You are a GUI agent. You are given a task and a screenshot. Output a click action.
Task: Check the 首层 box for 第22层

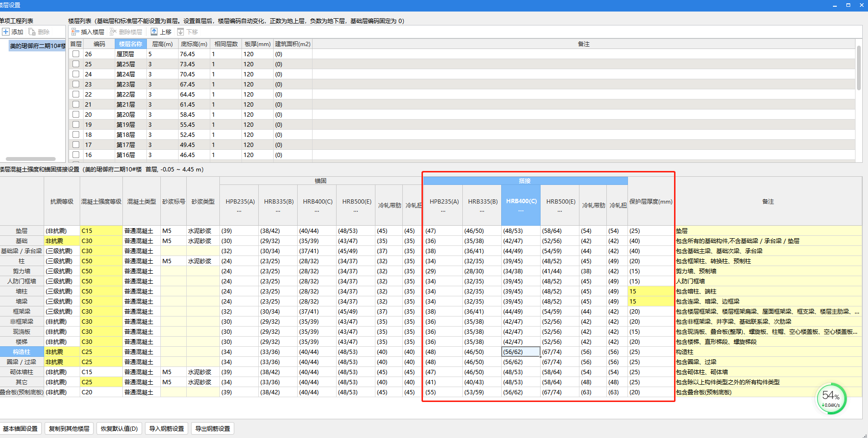click(x=76, y=94)
